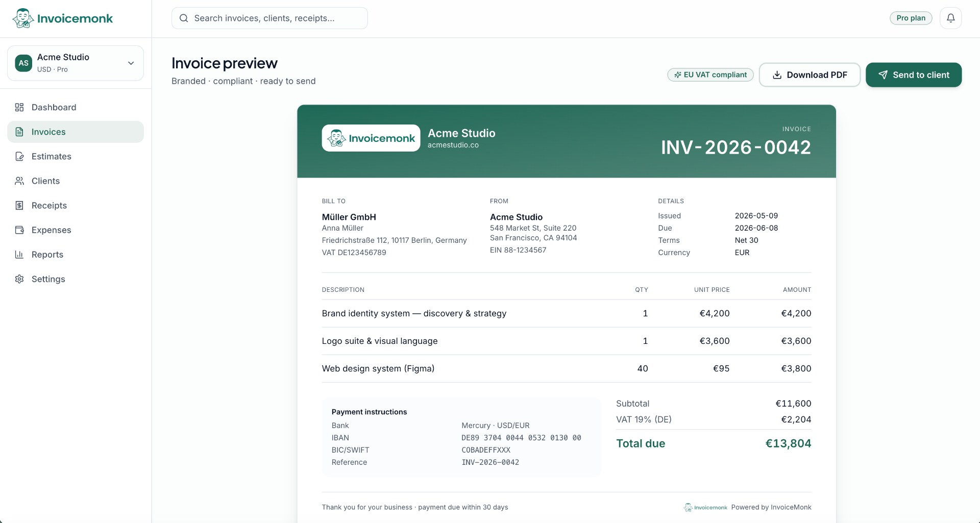Click the Reports bar chart icon

click(19, 254)
